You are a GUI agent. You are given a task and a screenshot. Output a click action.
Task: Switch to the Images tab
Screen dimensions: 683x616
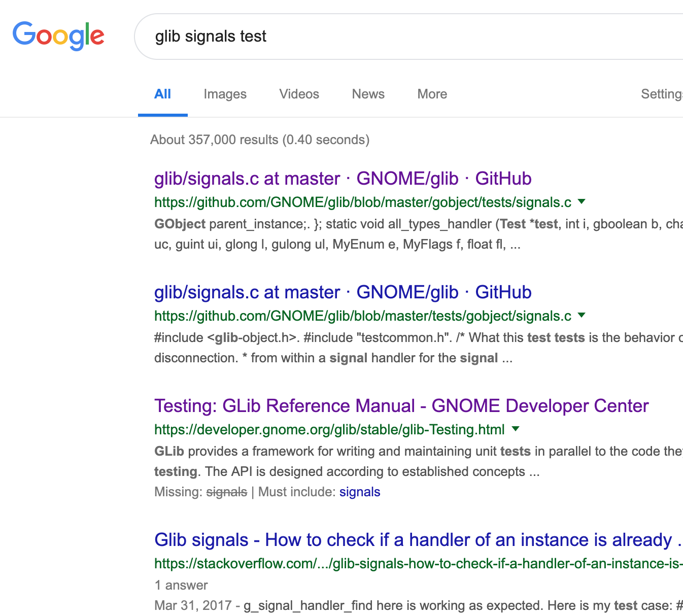click(x=225, y=94)
